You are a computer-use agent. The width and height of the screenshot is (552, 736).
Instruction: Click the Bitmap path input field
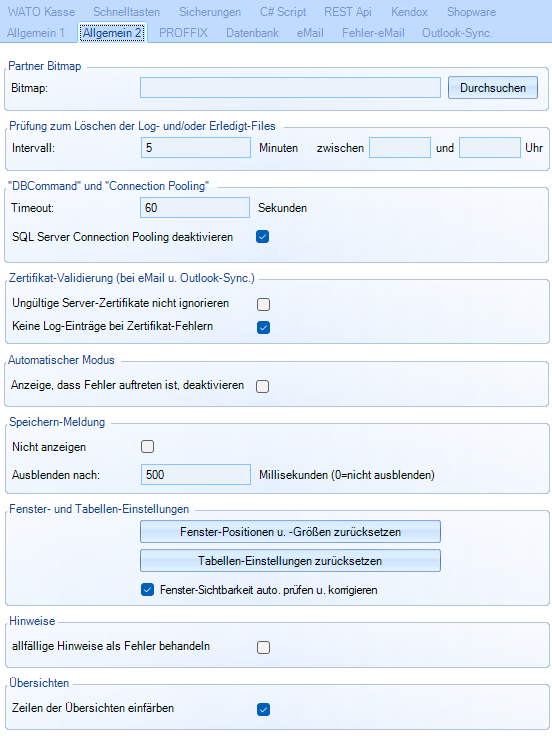tap(290, 88)
